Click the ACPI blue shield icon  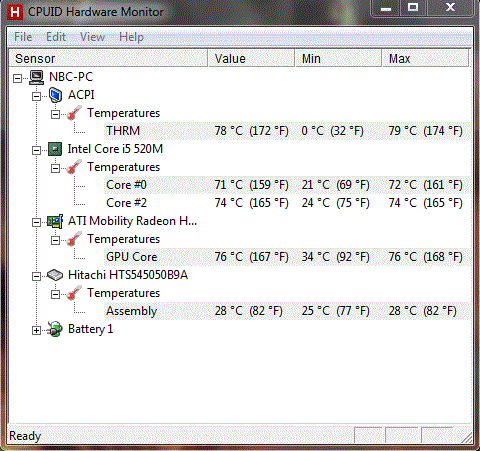[55, 95]
